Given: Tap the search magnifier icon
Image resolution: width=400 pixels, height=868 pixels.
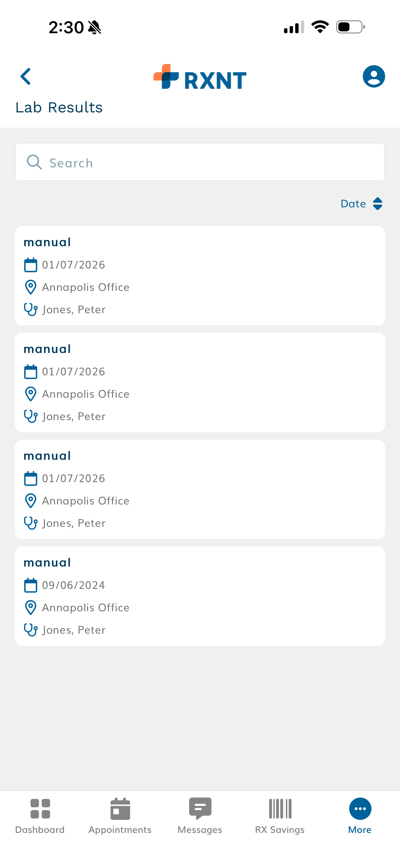Looking at the screenshot, I should (x=34, y=162).
